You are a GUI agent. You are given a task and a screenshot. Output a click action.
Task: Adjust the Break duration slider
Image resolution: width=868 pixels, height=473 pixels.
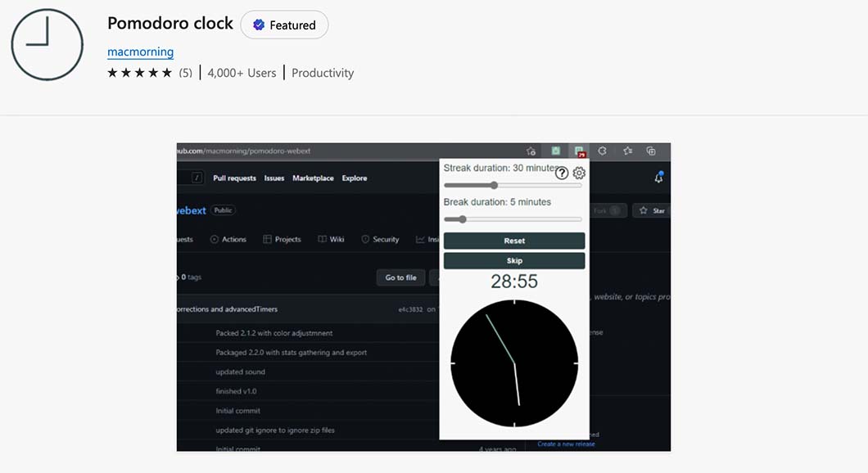coord(461,219)
